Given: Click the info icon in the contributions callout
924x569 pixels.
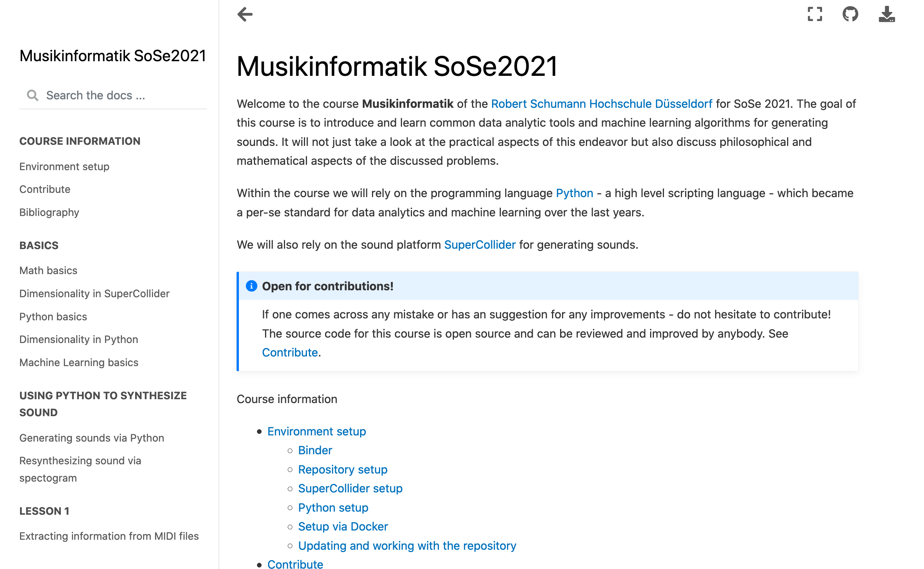Looking at the screenshot, I should (251, 286).
